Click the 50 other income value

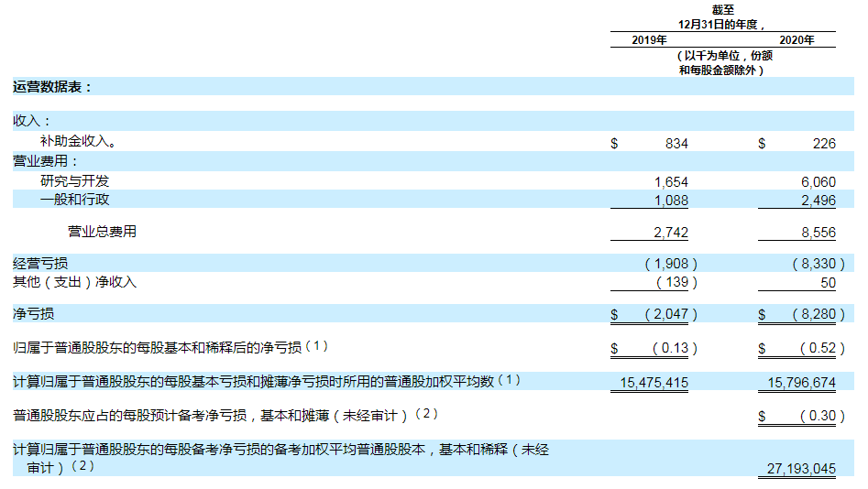coord(829,283)
